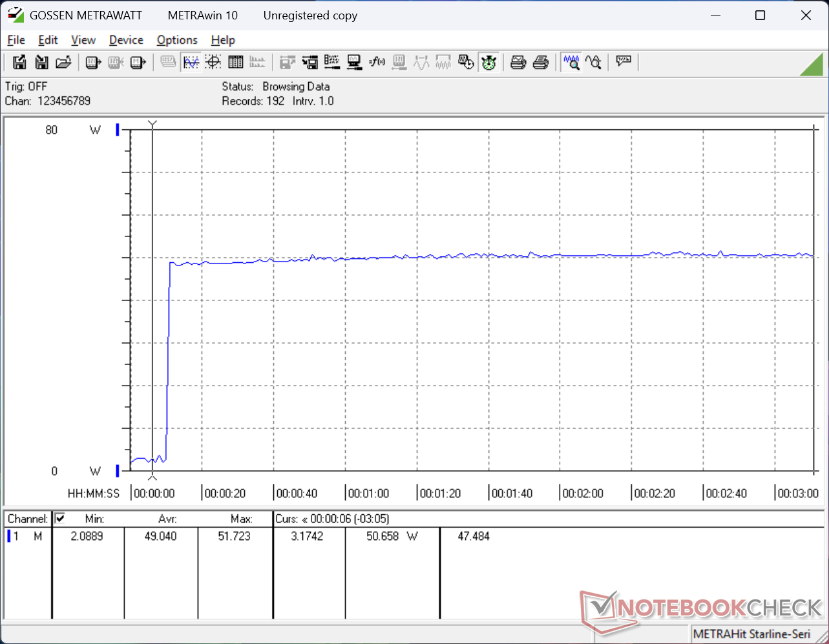Viewport: 829px width, 644px height.
Task: Open the File menu
Action: point(16,40)
